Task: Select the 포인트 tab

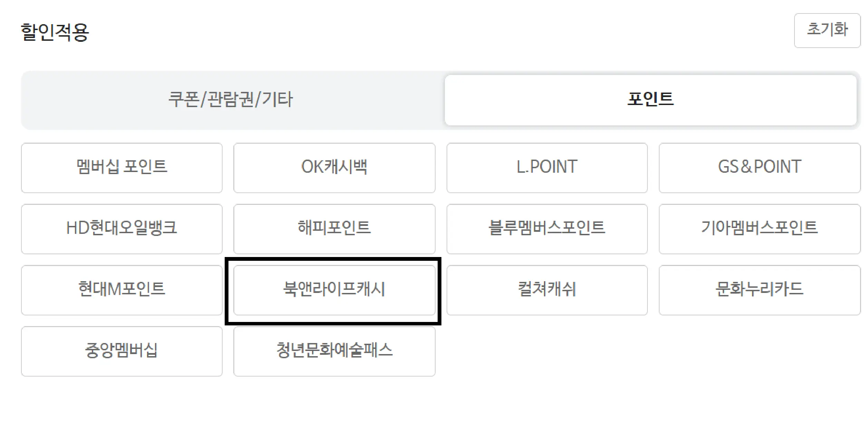Action: pos(650,100)
